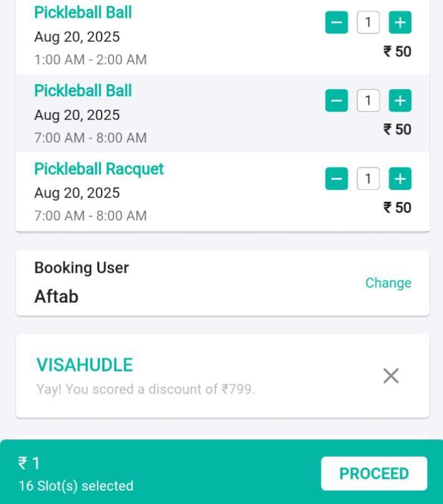Select the 7:00 AM Pickleball Ball title
Viewport: 443px width, 504px height.
coord(83,91)
